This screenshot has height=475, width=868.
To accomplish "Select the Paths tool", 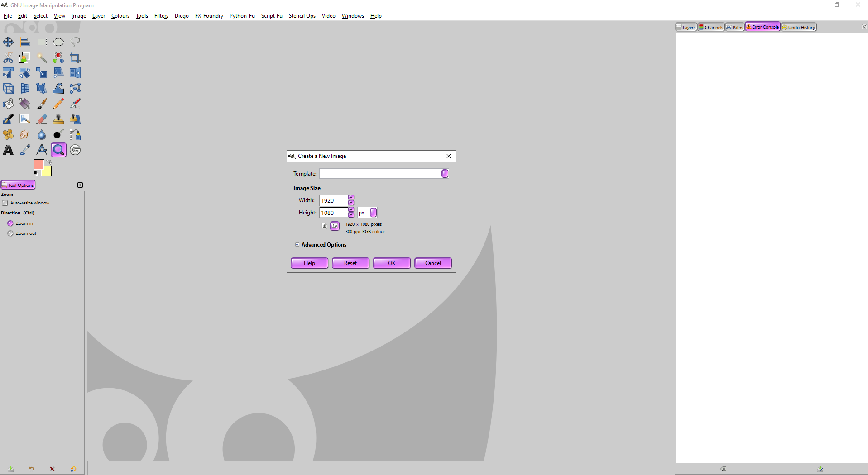I will (75, 134).
